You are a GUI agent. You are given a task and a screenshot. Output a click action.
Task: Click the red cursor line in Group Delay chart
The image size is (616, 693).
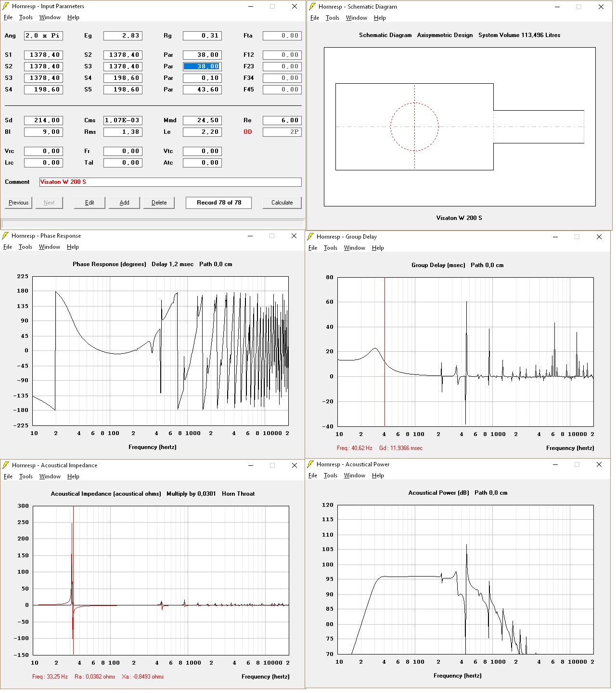tap(385, 352)
